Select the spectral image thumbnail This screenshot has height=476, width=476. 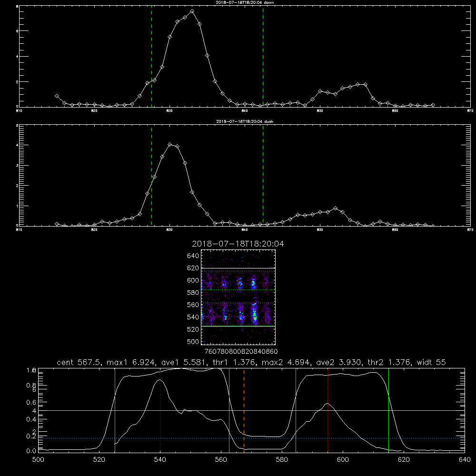238,297
